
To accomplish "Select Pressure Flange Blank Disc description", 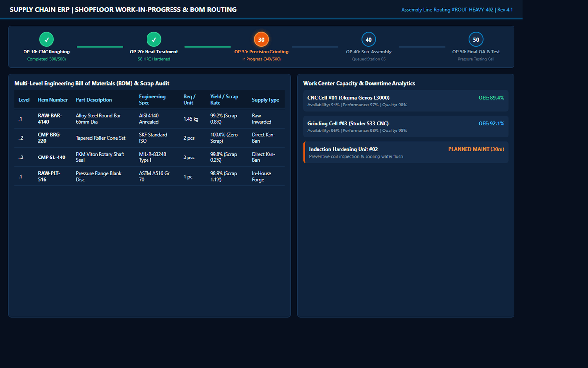I will (x=98, y=177).
